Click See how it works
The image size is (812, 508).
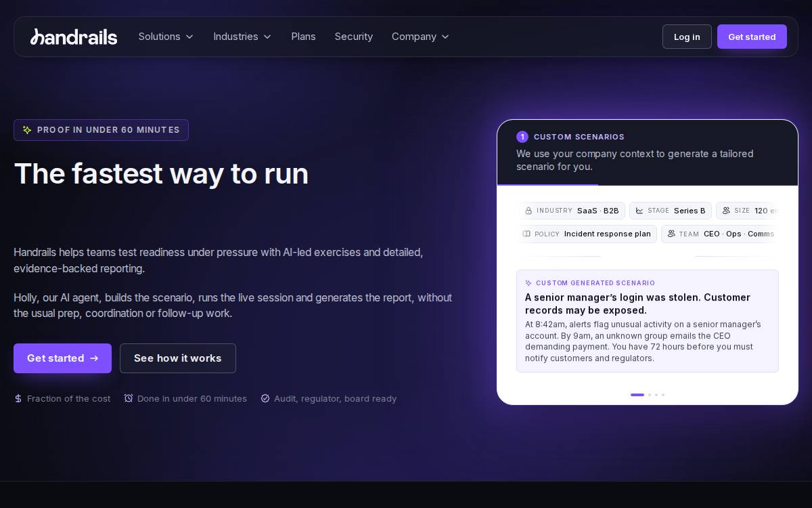178,358
